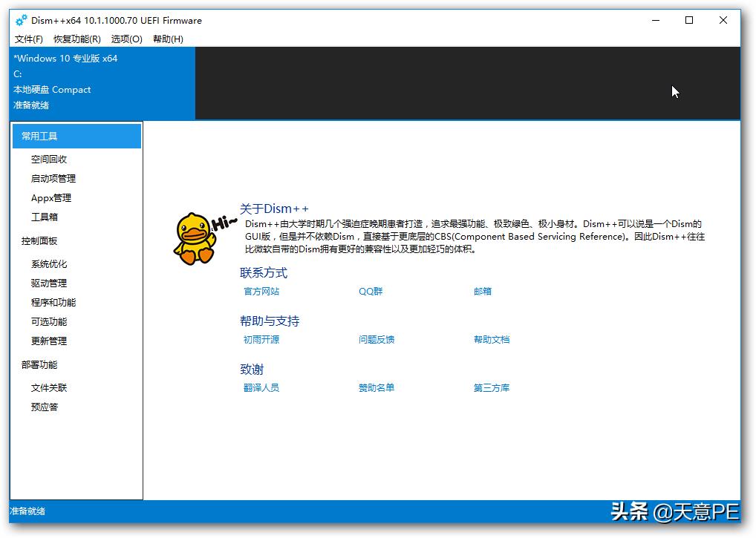Open the 恢复功能(R) menu
756x538 pixels.
[76, 39]
